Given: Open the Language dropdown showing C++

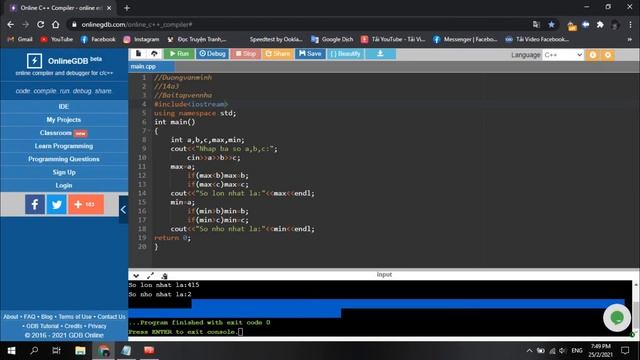Looking at the screenshot, I should tap(562, 55).
